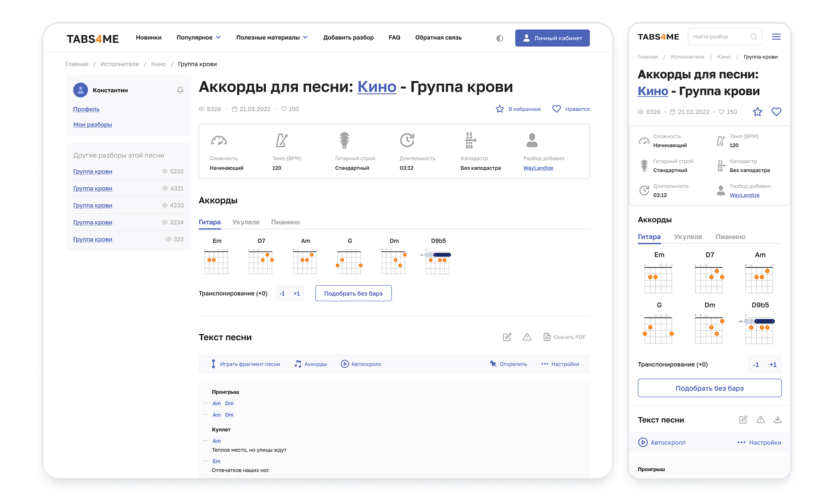The width and height of the screenshot is (825, 504).
Task: Tap star favorite icon in mobile view
Action: click(x=758, y=112)
